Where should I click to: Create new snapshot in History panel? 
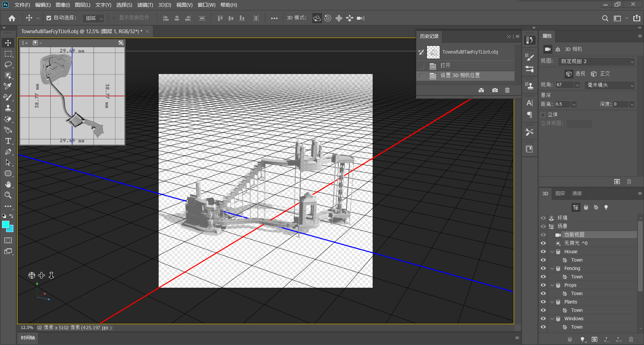point(495,90)
